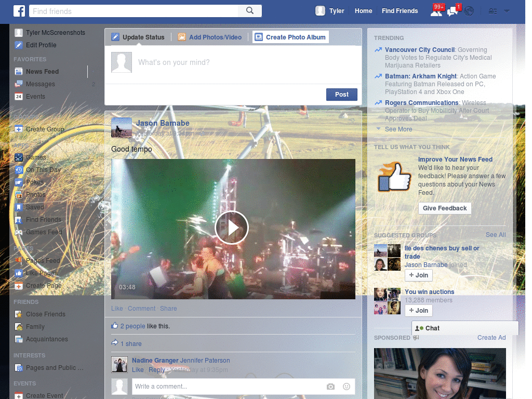
Task: Select the Create Photo Album tab
Action: click(x=291, y=37)
